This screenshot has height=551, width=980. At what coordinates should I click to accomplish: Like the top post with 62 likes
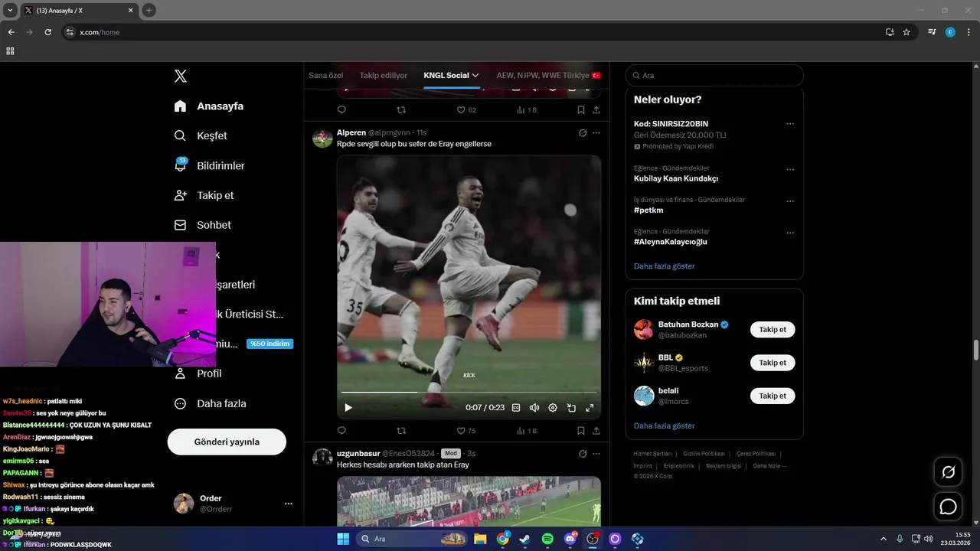click(466, 109)
